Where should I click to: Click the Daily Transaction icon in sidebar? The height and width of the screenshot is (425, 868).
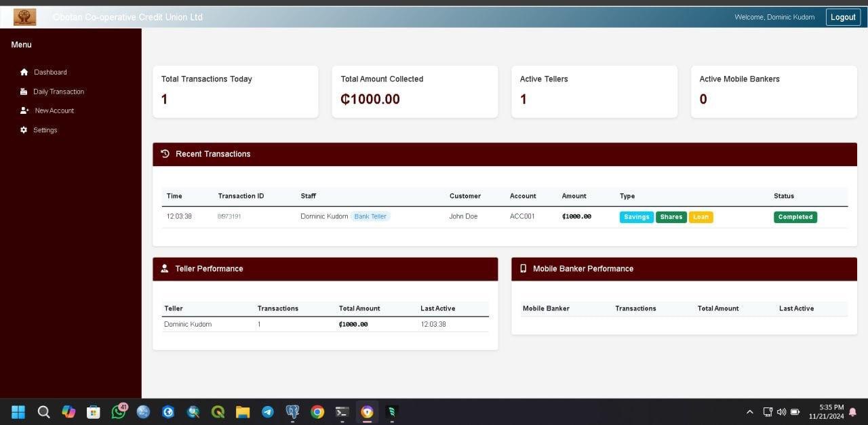(x=24, y=92)
